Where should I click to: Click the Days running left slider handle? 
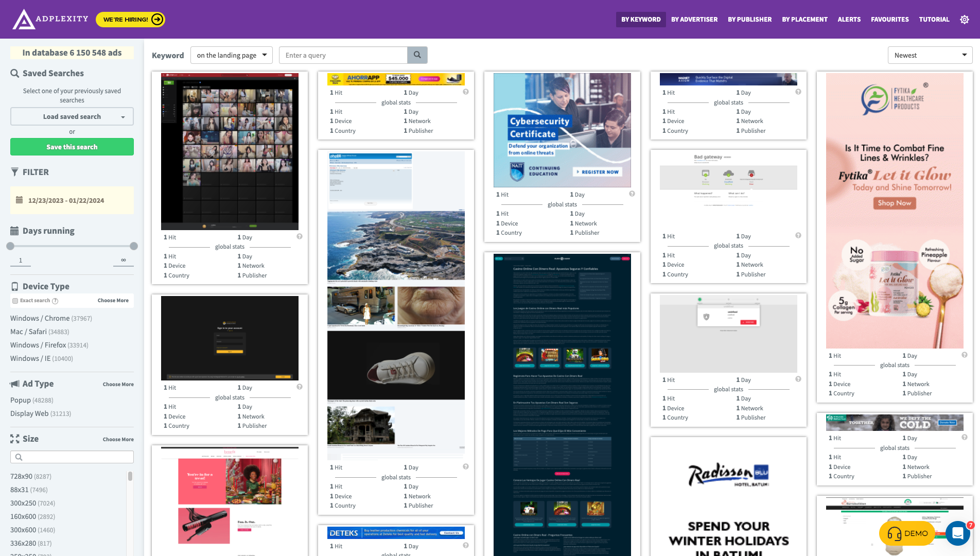[10, 246]
